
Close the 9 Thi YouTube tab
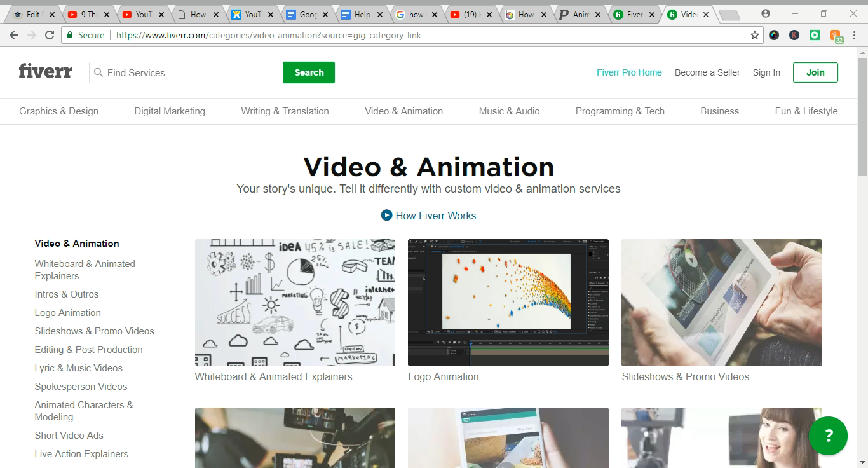(106, 14)
